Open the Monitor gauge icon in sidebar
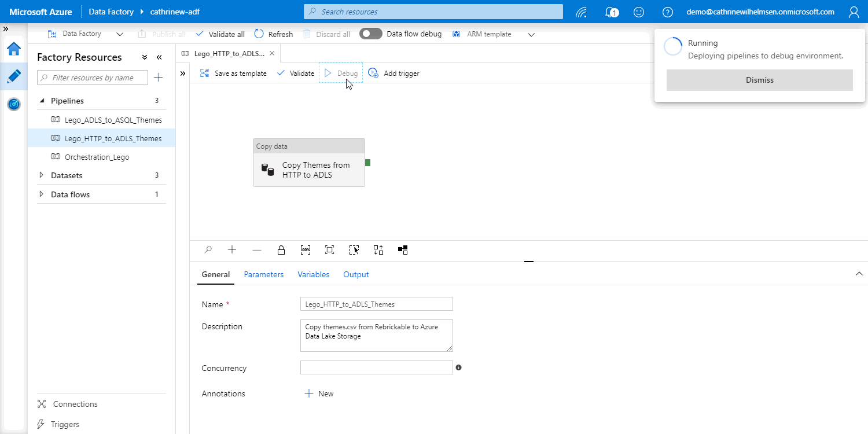Viewport: 868px width, 434px height. pyautogui.click(x=14, y=104)
